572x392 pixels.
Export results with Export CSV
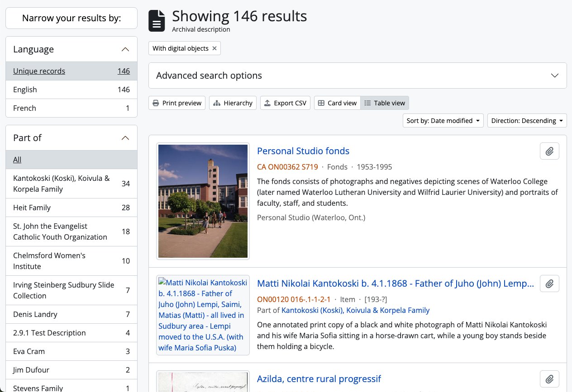(285, 103)
